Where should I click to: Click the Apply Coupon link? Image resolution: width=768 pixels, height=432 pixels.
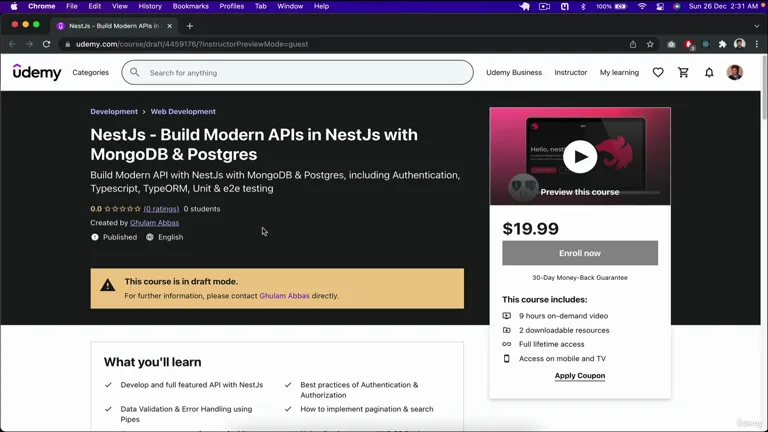(x=580, y=376)
